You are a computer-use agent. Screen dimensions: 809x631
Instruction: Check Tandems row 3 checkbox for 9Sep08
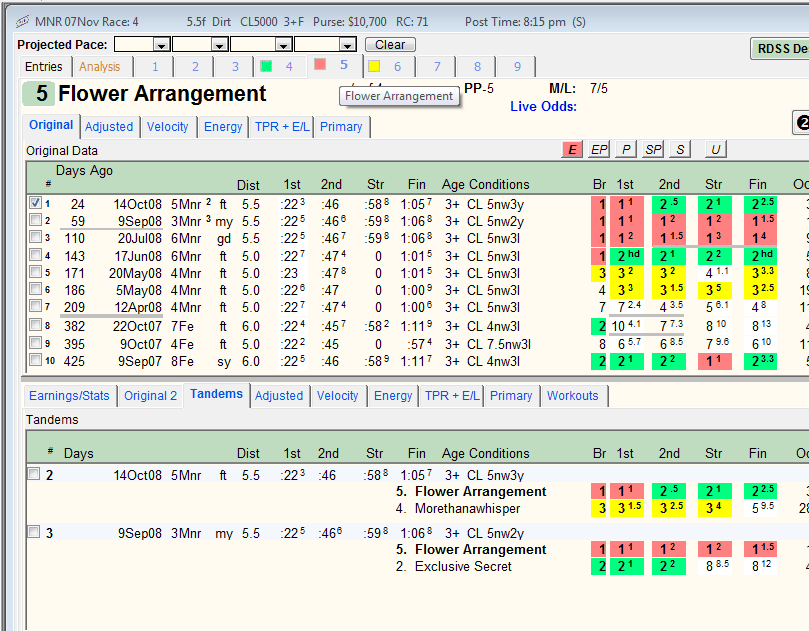[x=34, y=531]
